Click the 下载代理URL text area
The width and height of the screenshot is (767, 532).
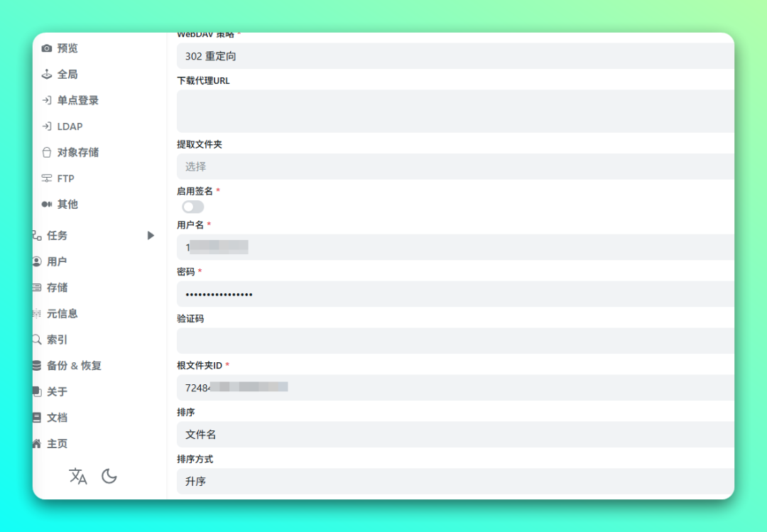(455, 111)
